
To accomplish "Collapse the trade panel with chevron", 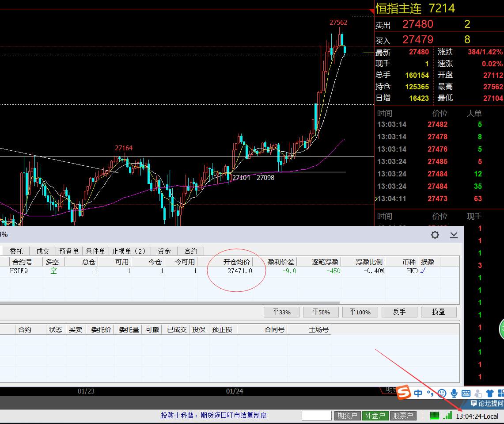I will [x=454, y=235].
